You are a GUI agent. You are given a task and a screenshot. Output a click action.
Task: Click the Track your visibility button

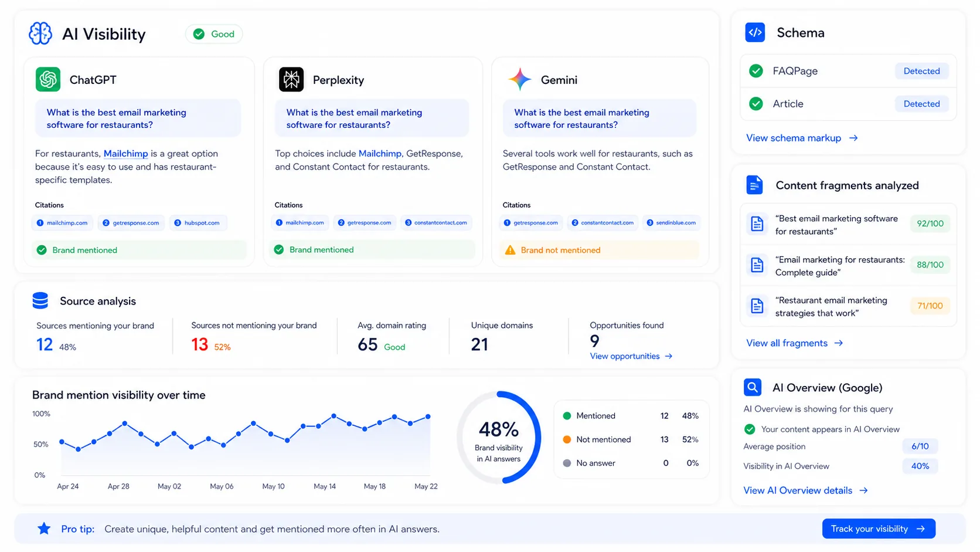(879, 529)
